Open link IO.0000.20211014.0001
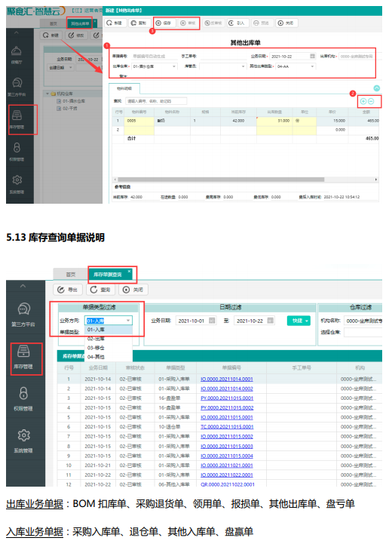This screenshot has width=392, height=547. pos(227,379)
